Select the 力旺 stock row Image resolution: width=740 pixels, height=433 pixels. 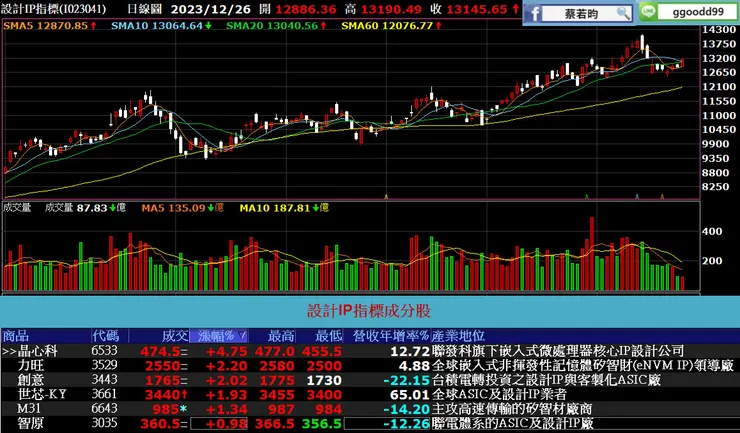coord(370,365)
